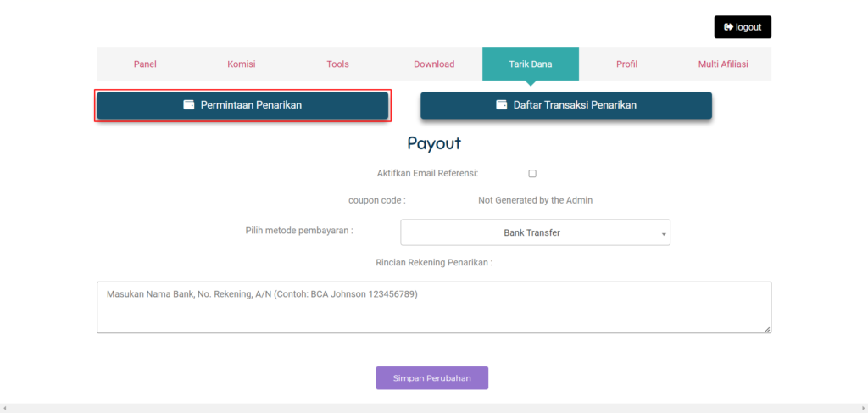The image size is (868, 413).
Task: Click the wallet icon on Daftar Transaksi Penarikan
Action: coord(502,105)
